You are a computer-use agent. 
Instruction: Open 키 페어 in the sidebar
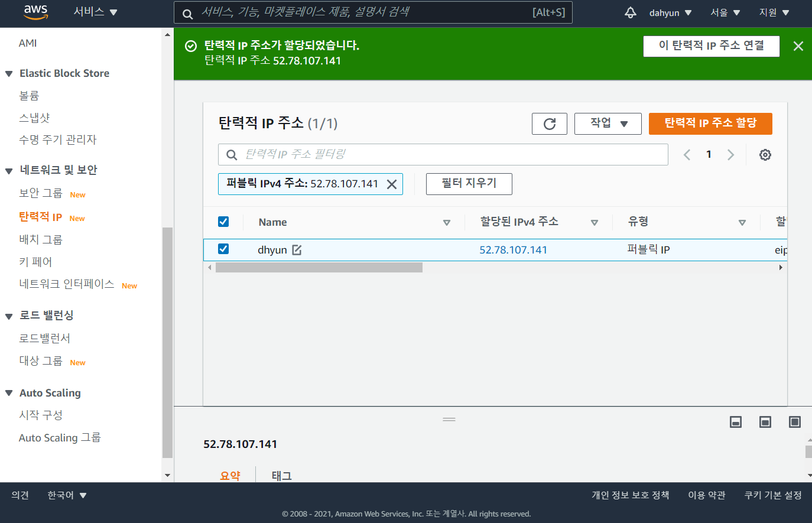coord(35,262)
